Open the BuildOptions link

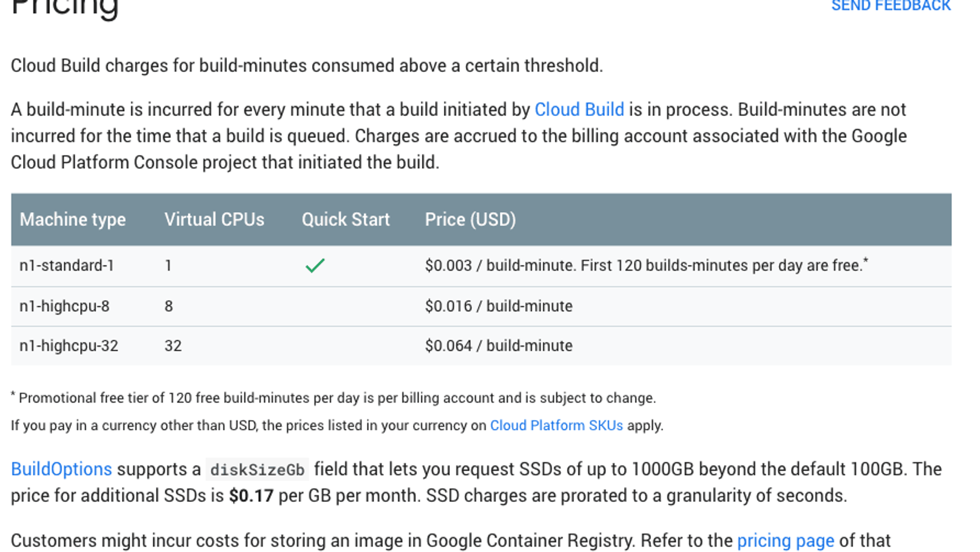click(61, 469)
